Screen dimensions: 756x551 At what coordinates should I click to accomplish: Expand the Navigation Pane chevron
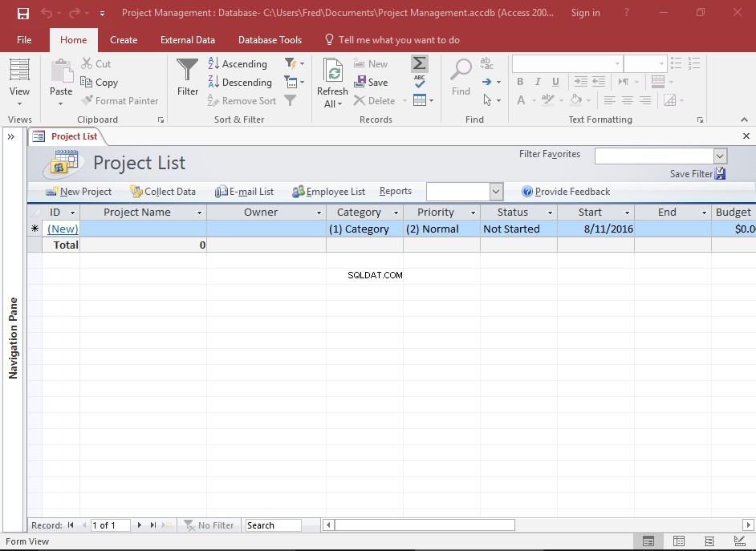[x=11, y=137]
